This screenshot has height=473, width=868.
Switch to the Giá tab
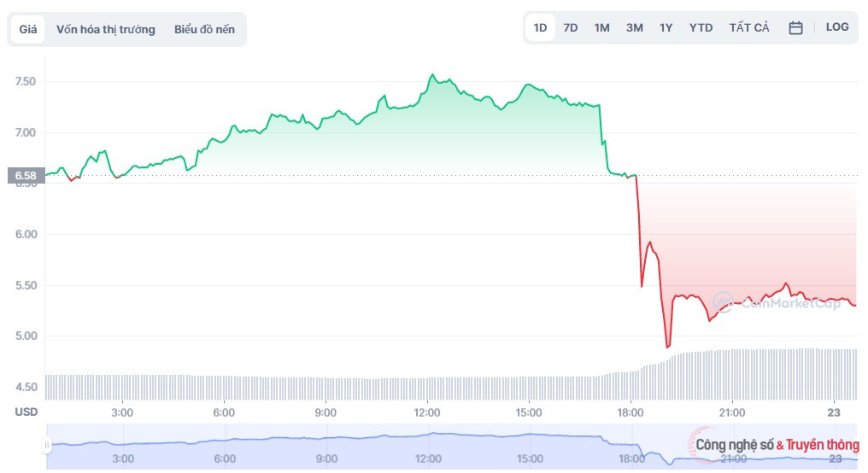(x=28, y=29)
